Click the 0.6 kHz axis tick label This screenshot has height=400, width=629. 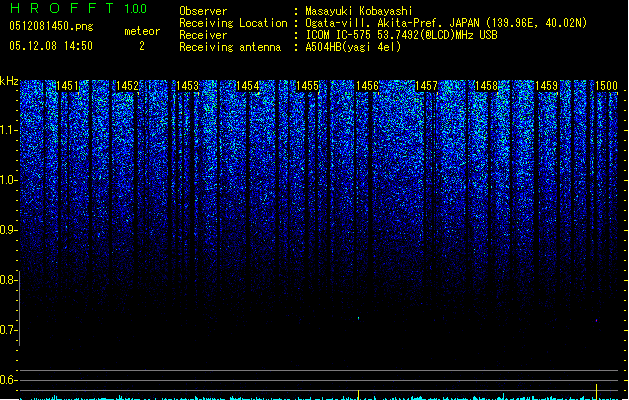(8, 380)
